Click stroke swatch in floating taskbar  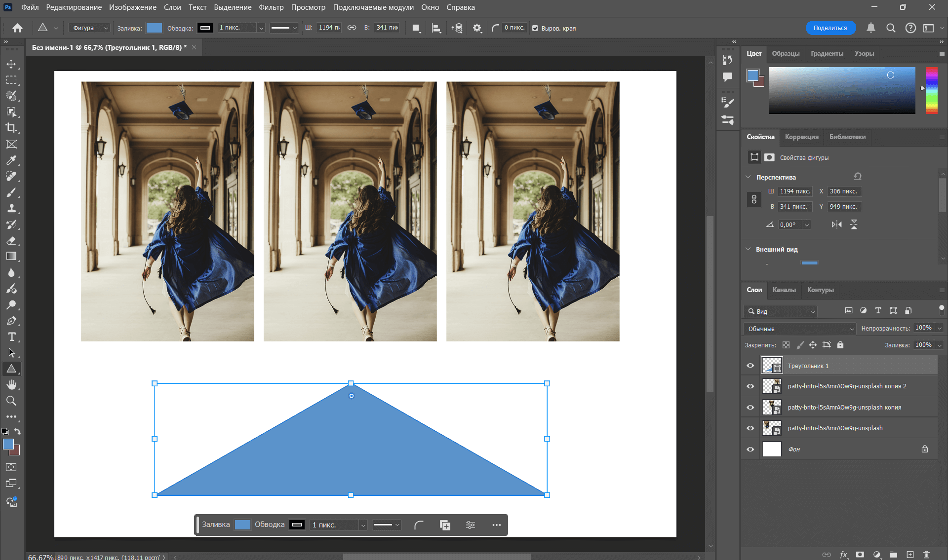pos(297,524)
